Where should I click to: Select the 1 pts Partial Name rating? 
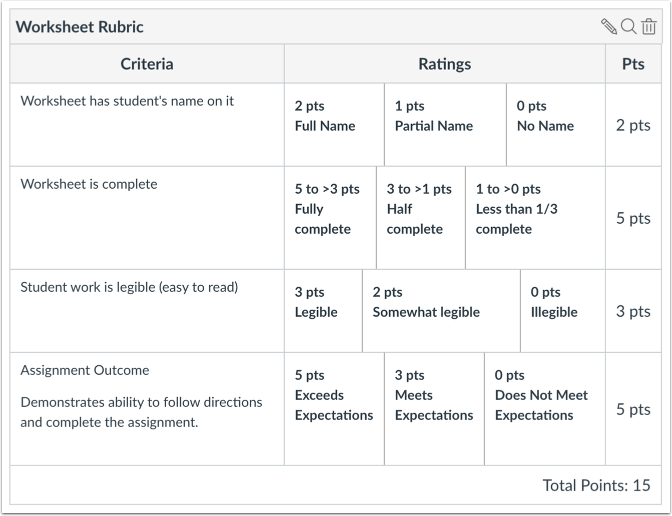coord(445,125)
